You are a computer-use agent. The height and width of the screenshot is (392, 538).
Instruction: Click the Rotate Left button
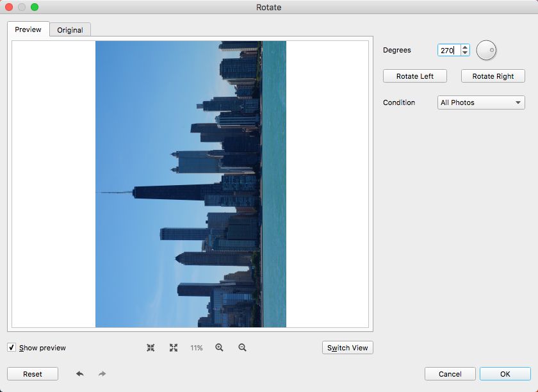click(x=415, y=76)
